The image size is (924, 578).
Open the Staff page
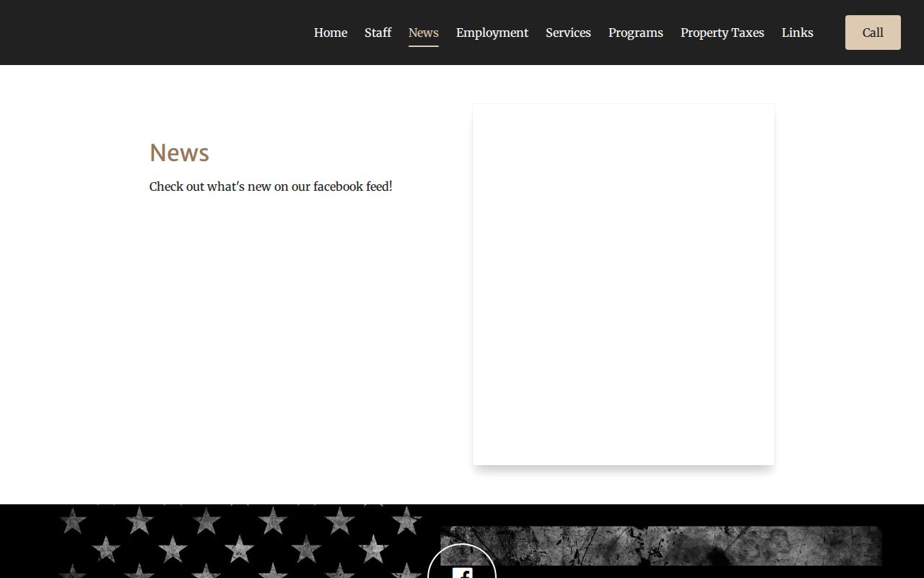(x=378, y=33)
